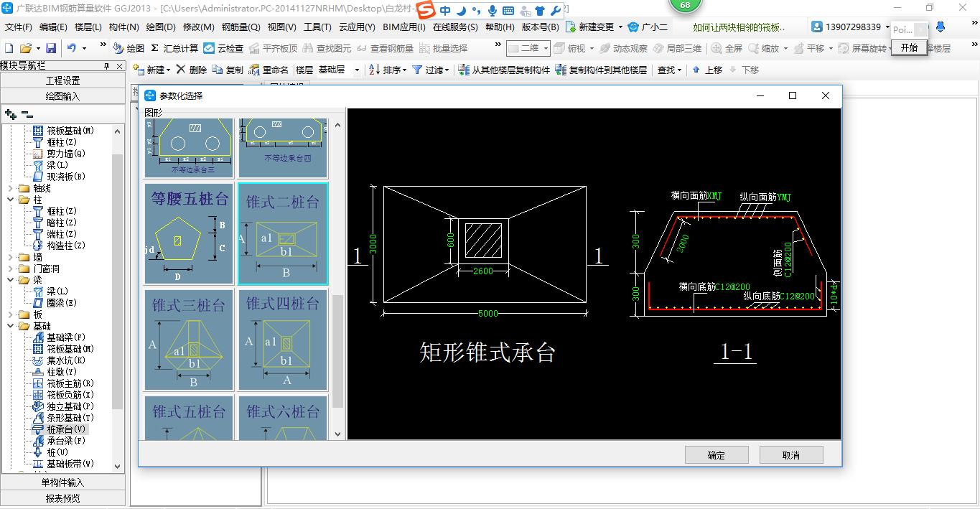
Task: Collapse the 基础 tree folder
Action: [x=11, y=326]
